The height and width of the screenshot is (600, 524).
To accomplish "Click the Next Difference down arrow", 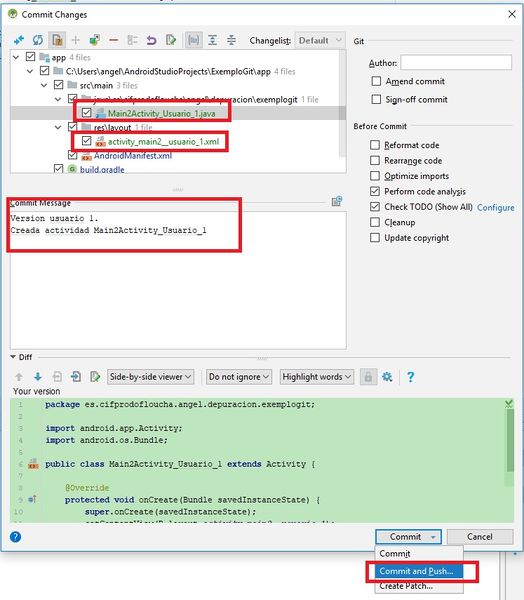I will (x=38, y=377).
